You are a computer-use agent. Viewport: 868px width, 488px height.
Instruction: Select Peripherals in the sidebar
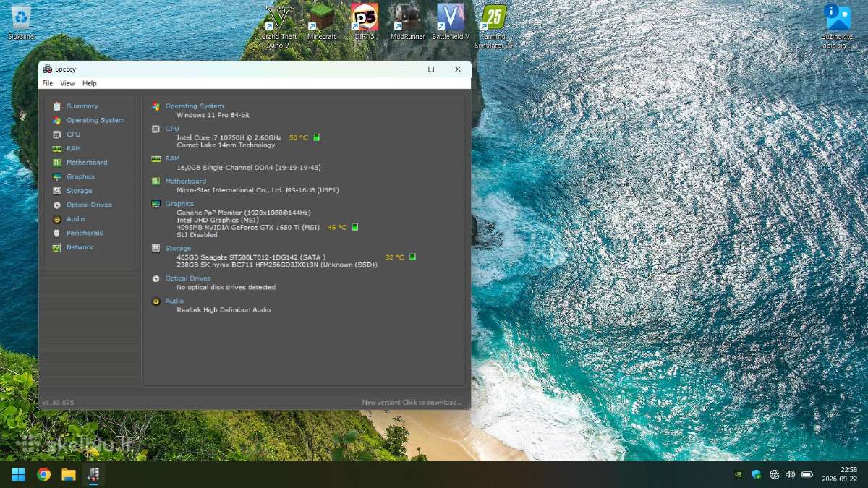coord(84,233)
